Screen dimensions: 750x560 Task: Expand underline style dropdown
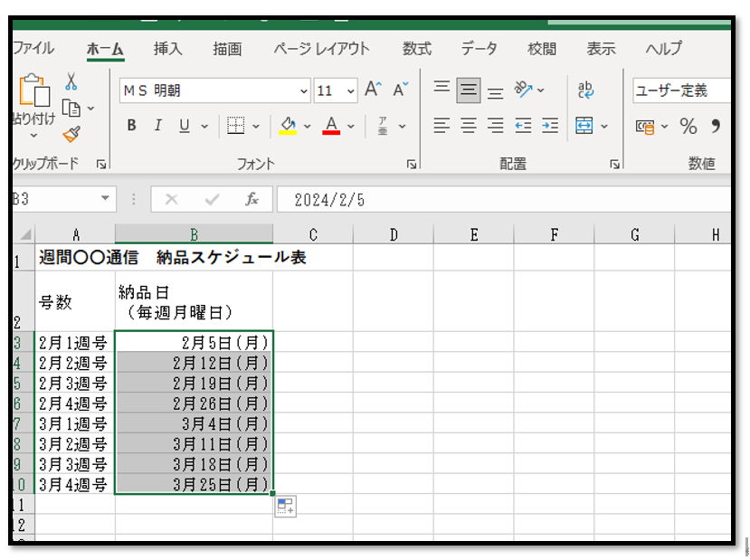(204, 127)
